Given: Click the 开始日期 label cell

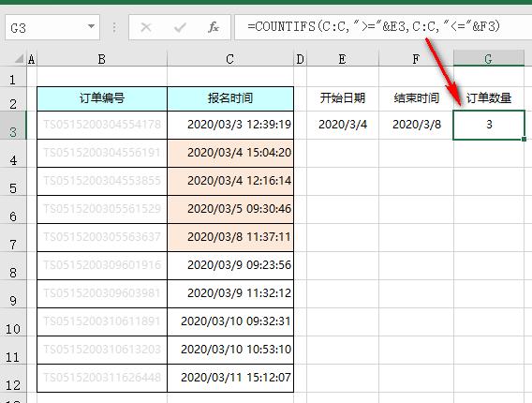Looking at the screenshot, I should (x=343, y=98).
